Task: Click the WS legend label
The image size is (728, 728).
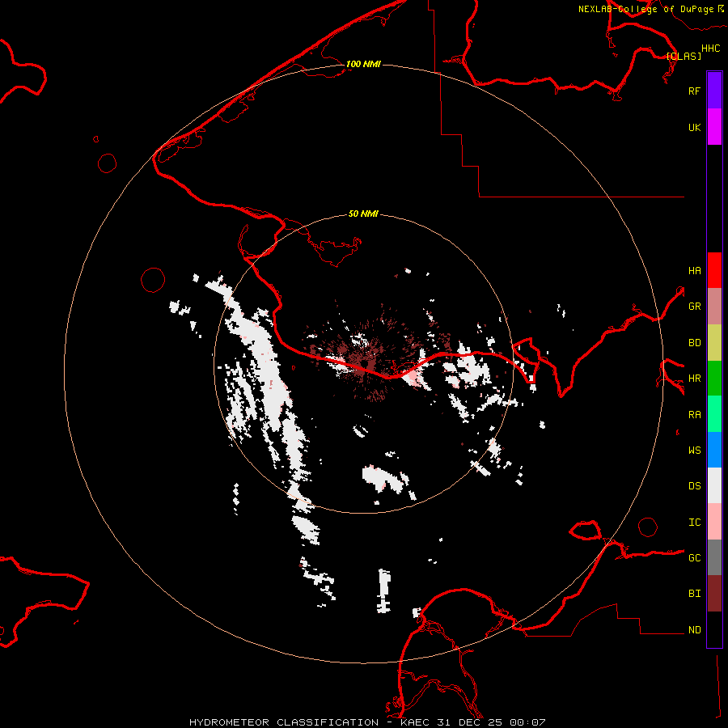Action: click(694, 450)
